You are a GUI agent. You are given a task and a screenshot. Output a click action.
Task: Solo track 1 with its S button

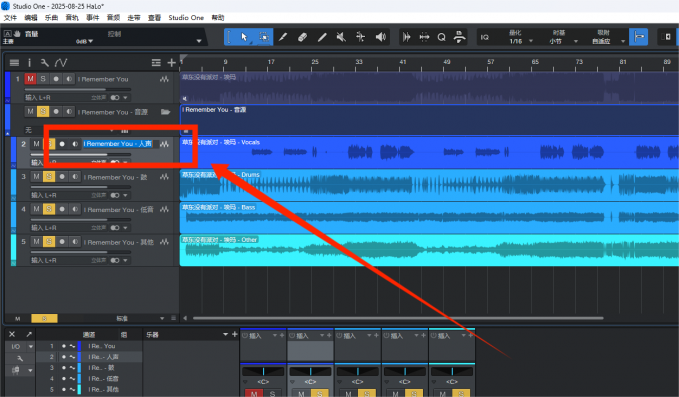click(43, 79)
